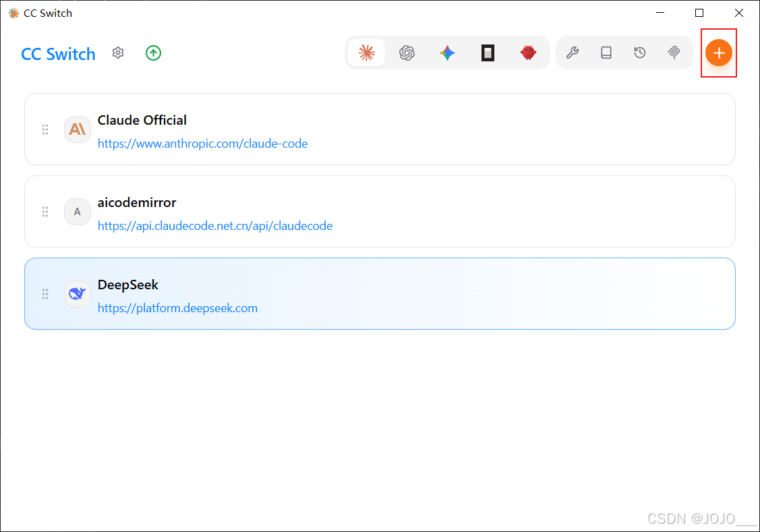Click the DeepSeek whale logo icon

[x=77, y=293]
